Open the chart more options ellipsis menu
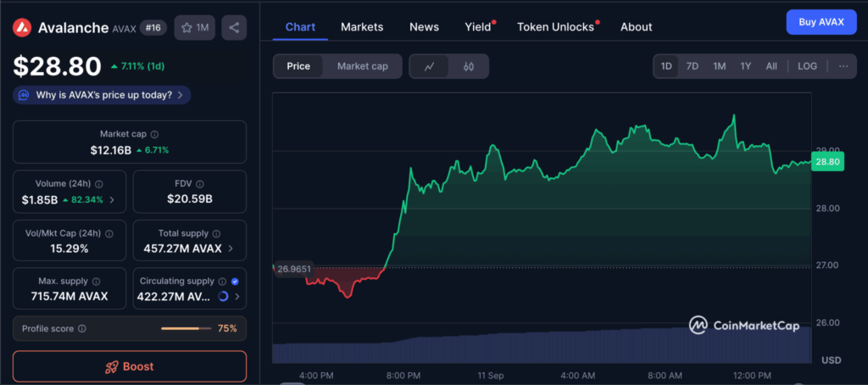The image size is (868, 385). coord(843,66)
